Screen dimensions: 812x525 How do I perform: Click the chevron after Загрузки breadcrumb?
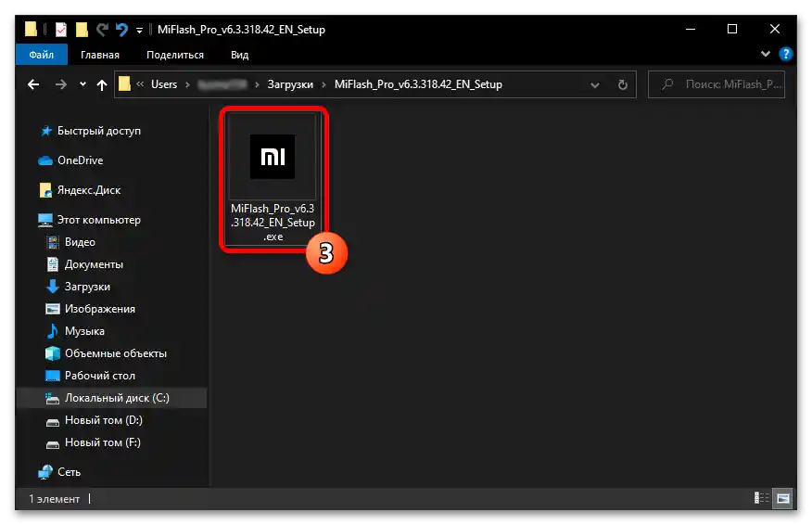(x=324, y=84)
